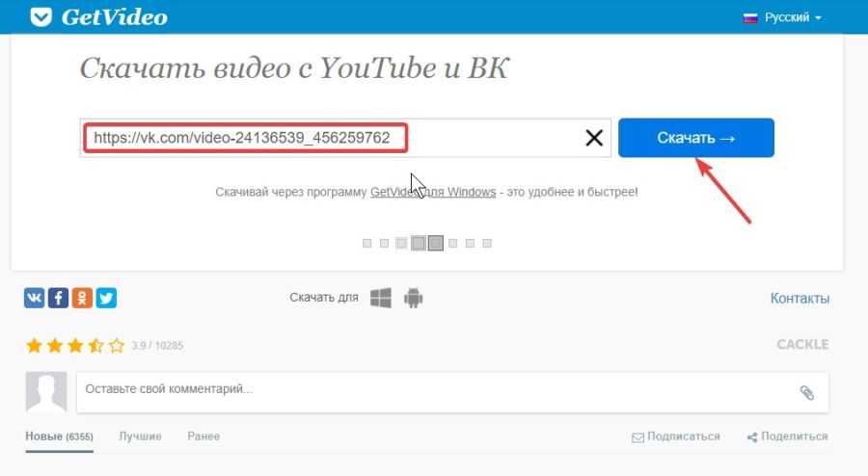This screenshot has height=476, width=868.
Task: Switch to the Ранее comments tab
Action: click(203, 436)
